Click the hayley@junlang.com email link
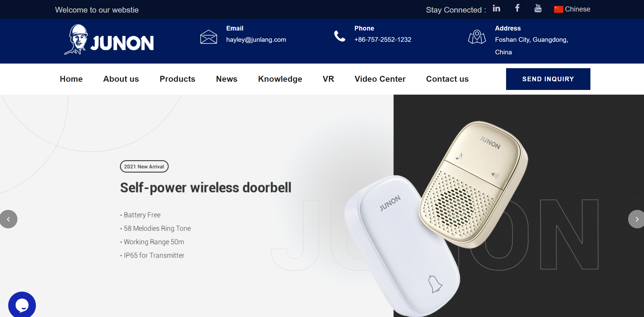The height and width of the screenshot is (317, 644). tap(256, 40)
